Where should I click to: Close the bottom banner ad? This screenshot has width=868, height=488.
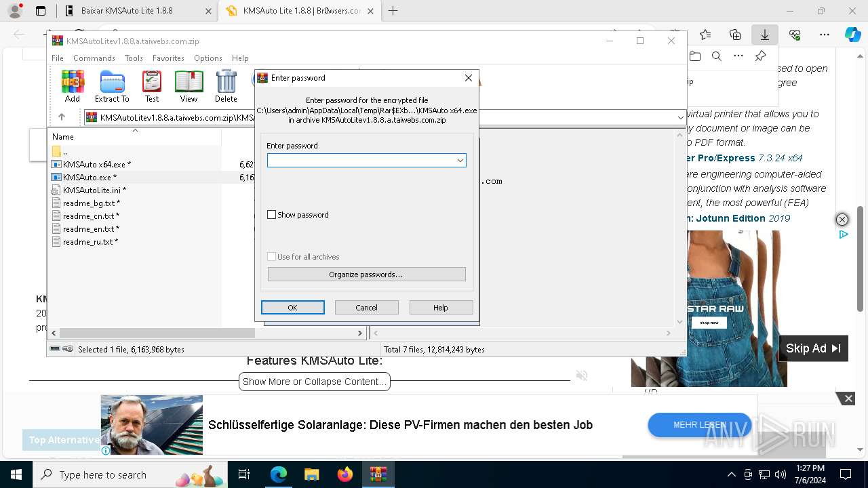click(x=848, y=399)
